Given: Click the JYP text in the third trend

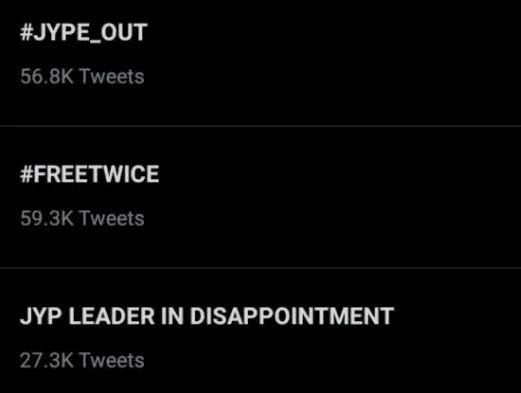Looking at the screenshot, I should (x=41, y=316).
